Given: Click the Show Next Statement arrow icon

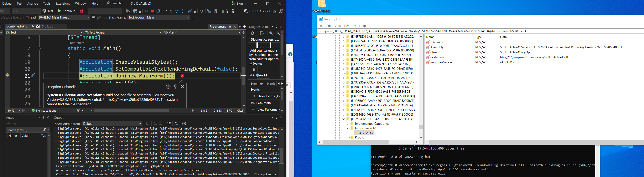Looking at the screenshot, I should (x=166, y=11).
